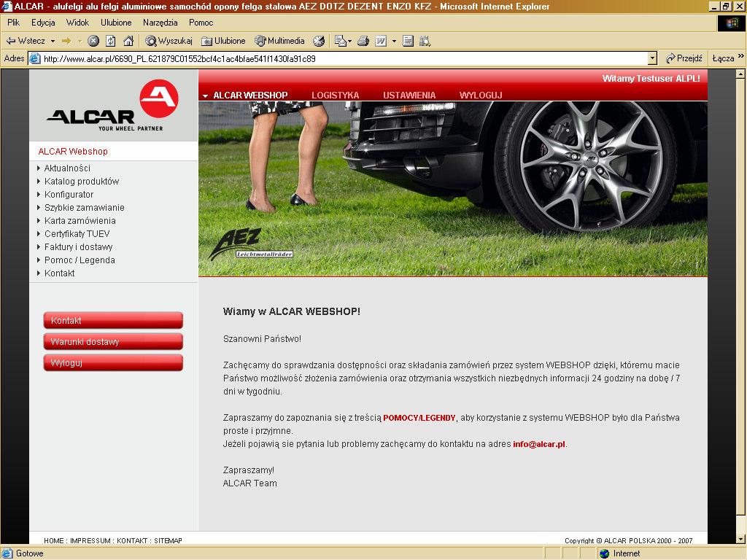The image size is (747, 560).
Task: Click the red Kontakt button
Action: [113, 321]
